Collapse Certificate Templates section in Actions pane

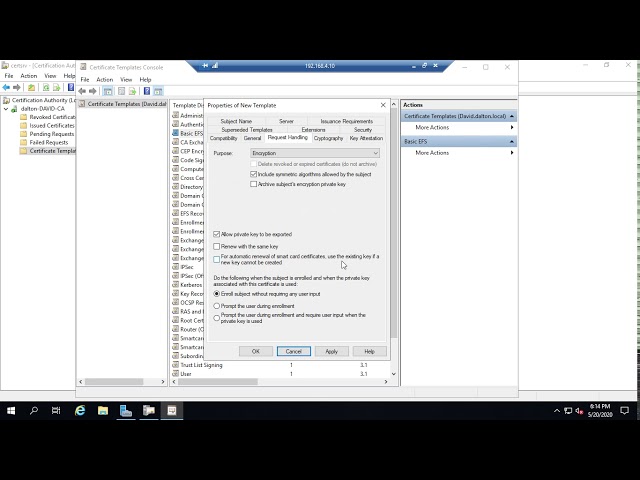(511, 116)
